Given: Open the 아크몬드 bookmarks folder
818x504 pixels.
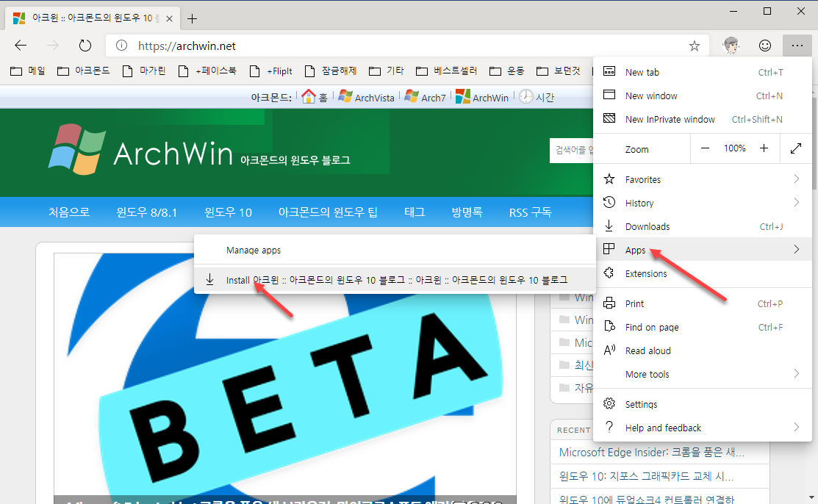Looking at the screenshot, I should click(84, 71).
